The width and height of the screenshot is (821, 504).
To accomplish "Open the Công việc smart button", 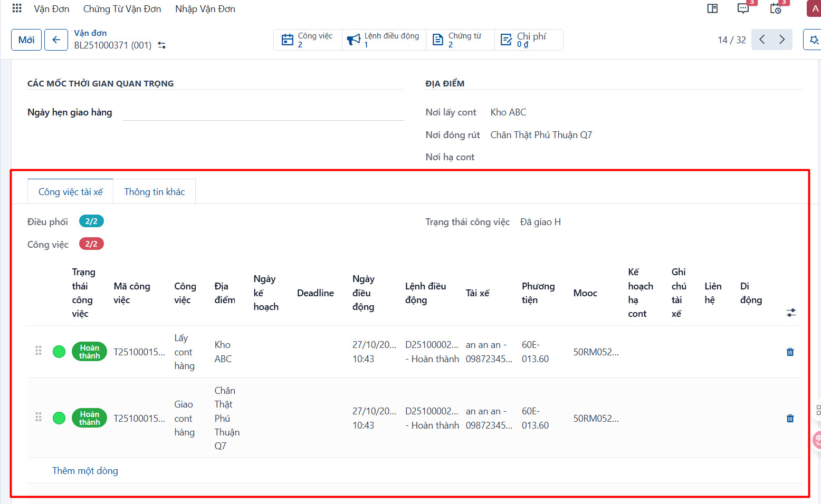I will [308, 40].
